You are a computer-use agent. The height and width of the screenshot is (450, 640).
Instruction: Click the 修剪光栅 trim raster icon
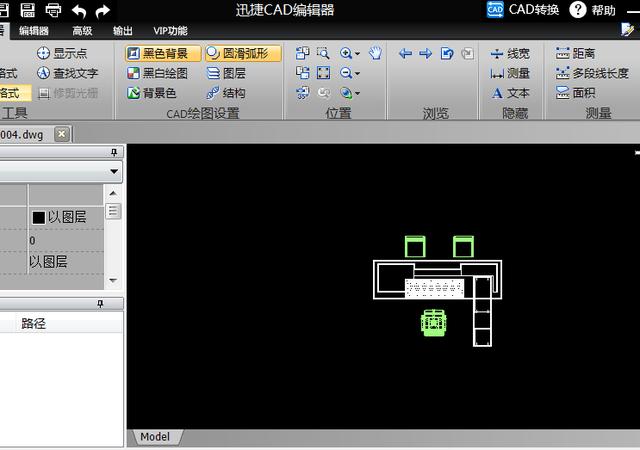(x=43, y=94)
